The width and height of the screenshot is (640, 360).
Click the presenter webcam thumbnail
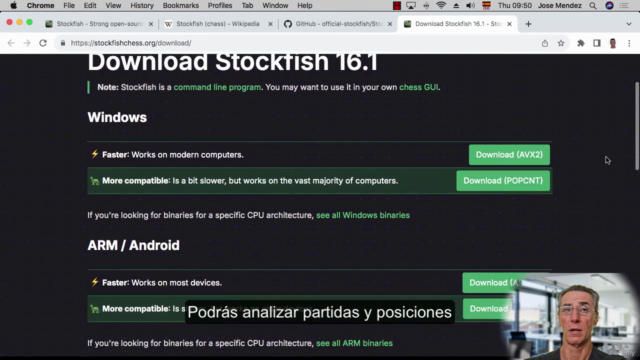pyautogui.click(x=571, y=316)
